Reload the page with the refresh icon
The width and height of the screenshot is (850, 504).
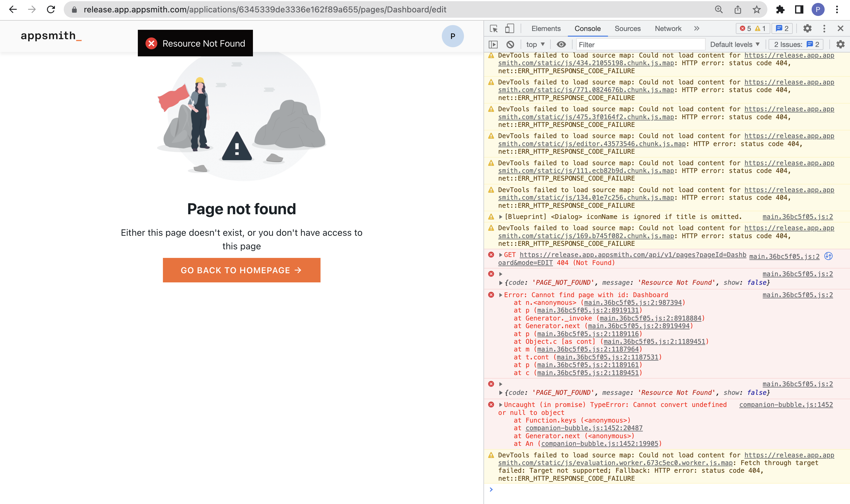[51, 9]
